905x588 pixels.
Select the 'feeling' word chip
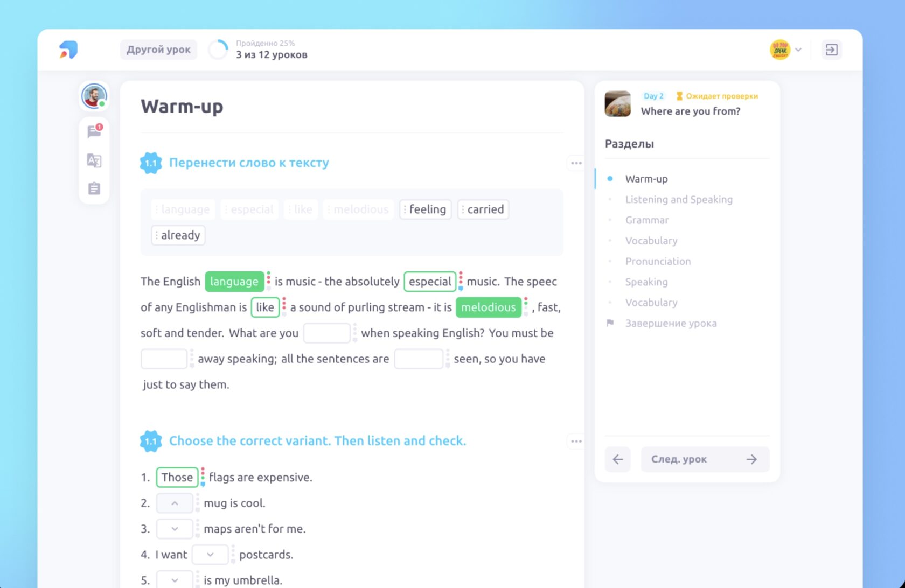pos(426,209)
